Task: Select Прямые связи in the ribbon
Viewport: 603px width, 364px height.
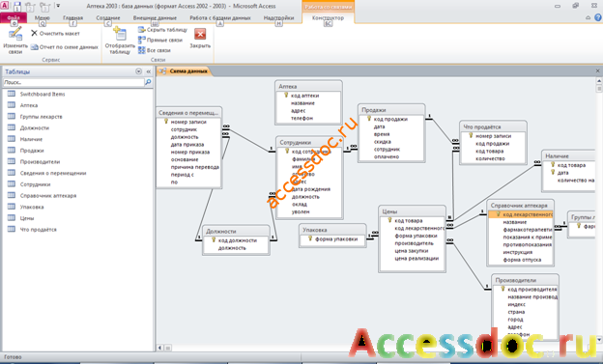Action: 160,40
